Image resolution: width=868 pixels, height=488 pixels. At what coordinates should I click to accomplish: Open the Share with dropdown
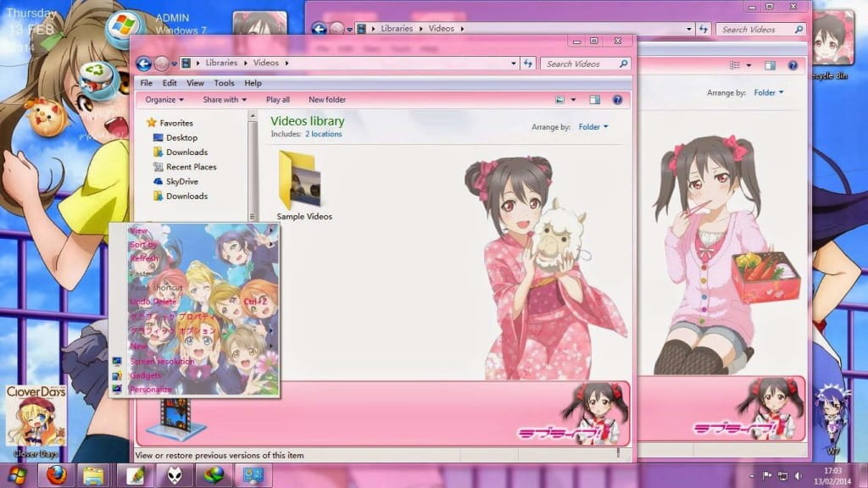point(223,99)
